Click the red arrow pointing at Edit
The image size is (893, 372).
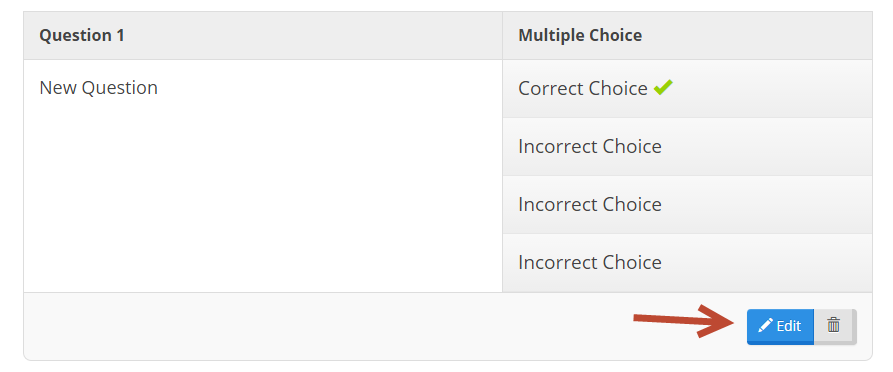[683, 321]
